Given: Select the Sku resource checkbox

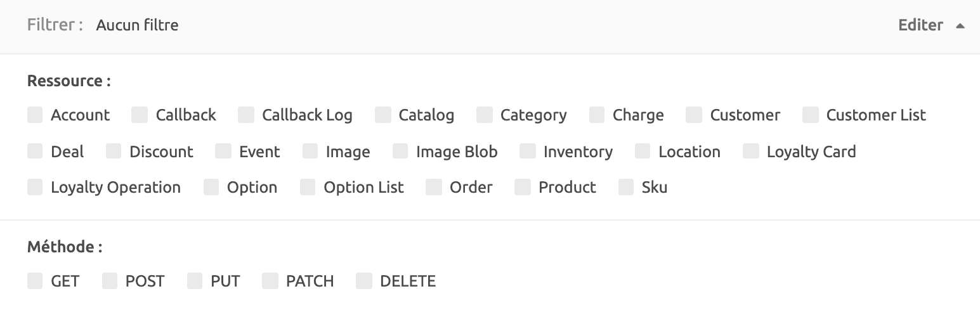Looking at the screenshot, I should pyautogui.click(x=626, y=187).
